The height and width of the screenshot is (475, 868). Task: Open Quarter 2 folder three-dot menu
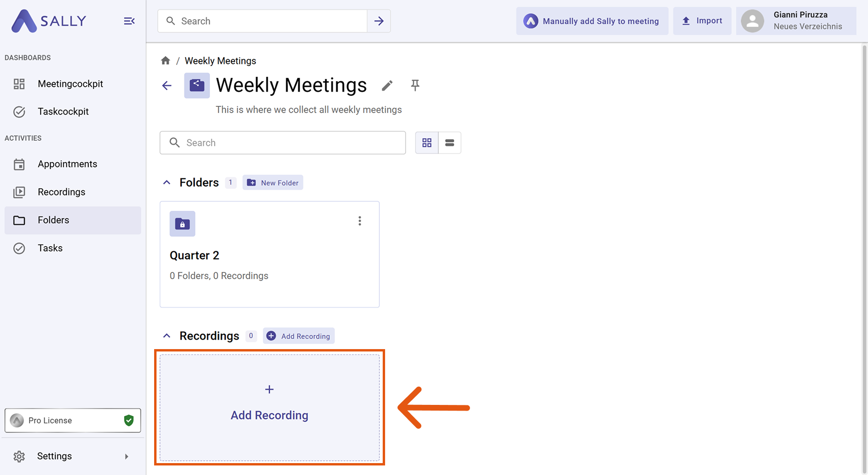pyautogui.click(x=360, y=221)
